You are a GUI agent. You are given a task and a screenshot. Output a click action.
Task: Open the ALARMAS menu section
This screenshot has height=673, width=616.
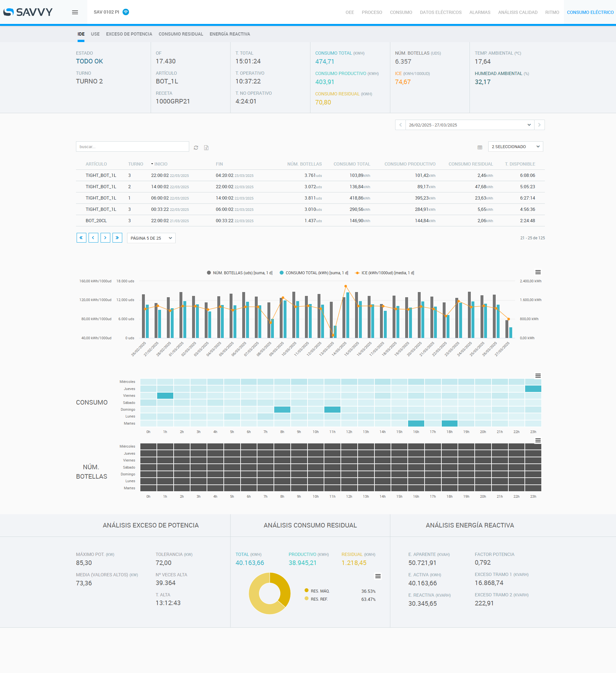click(x=480, y=12)
